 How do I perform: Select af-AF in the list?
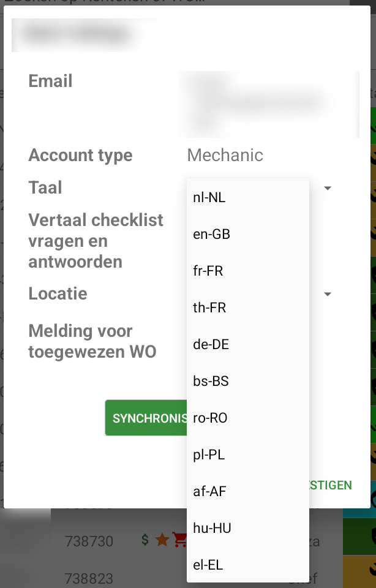point(209,491)
